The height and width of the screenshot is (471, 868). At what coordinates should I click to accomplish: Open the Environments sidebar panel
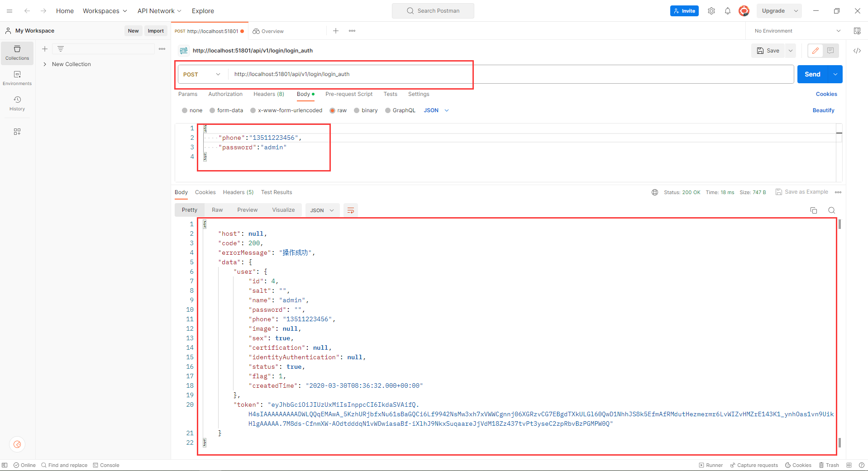17,78
